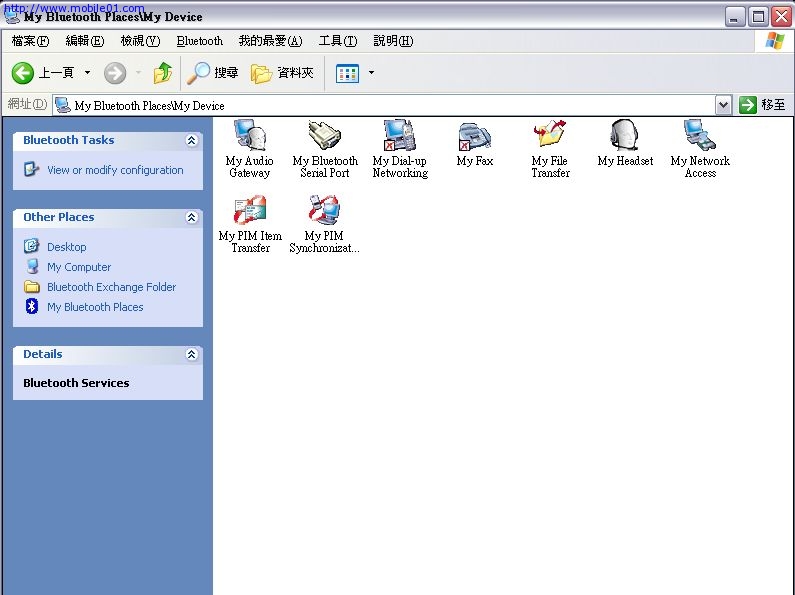Image resolution: width=795 pixels, height=595 pixels.
Task: Click the Desktop icon in Other Places
Action: pyautogui.click(x=31, y=246)
